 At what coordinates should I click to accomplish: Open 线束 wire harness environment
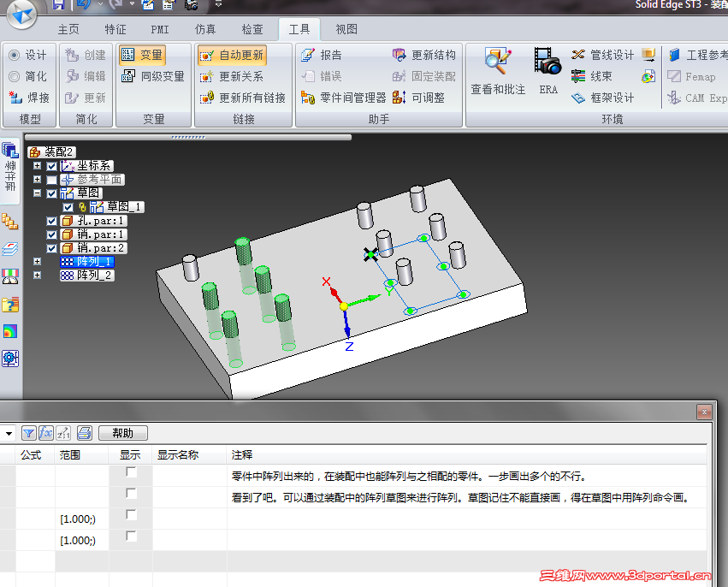click(592, 77)
